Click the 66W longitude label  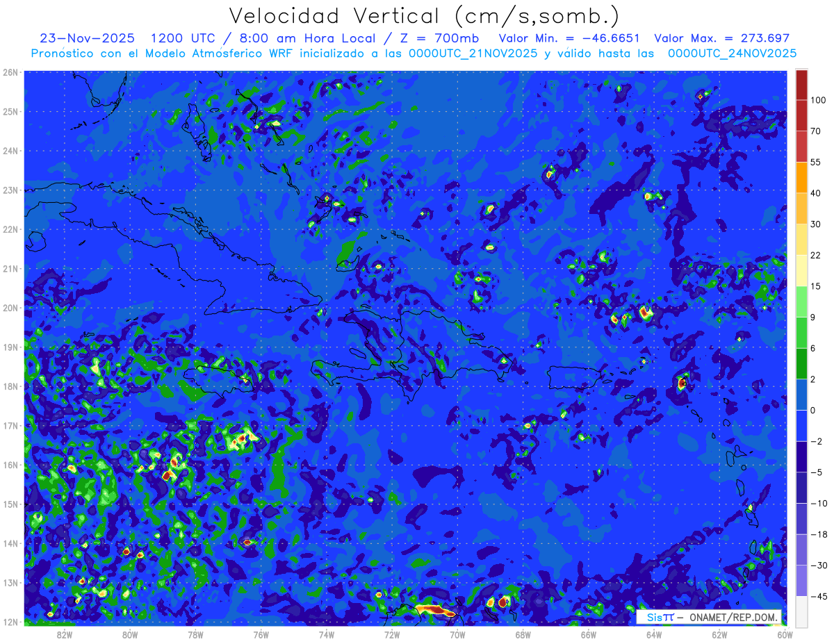(x=589, y=634)
